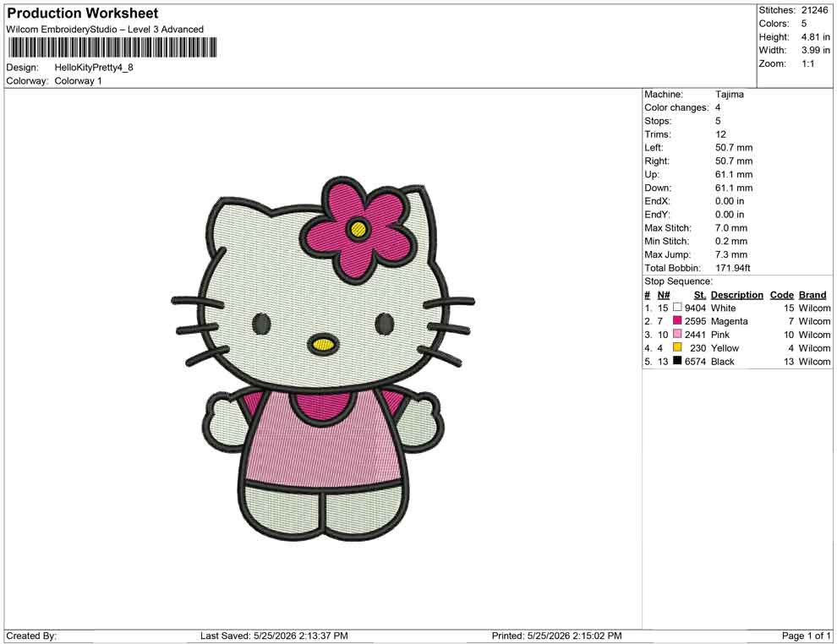Image resolution: width=837 pixels, height=644 pixels.
Task: Click the Max Jump value '7.3 mm'
Action: click(731, 254)
